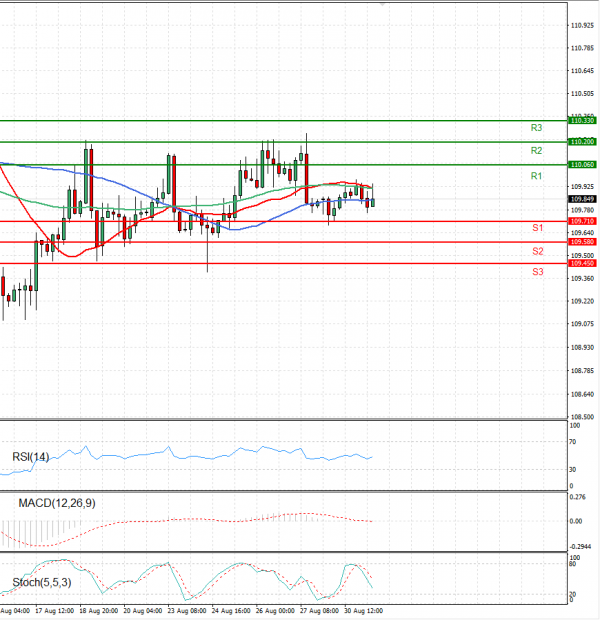Click the MACD(12,26,9) indicator label
Image resolution: width=600 pixels, height=620 pixels.
pyautogui.click(x=57, y=503)
